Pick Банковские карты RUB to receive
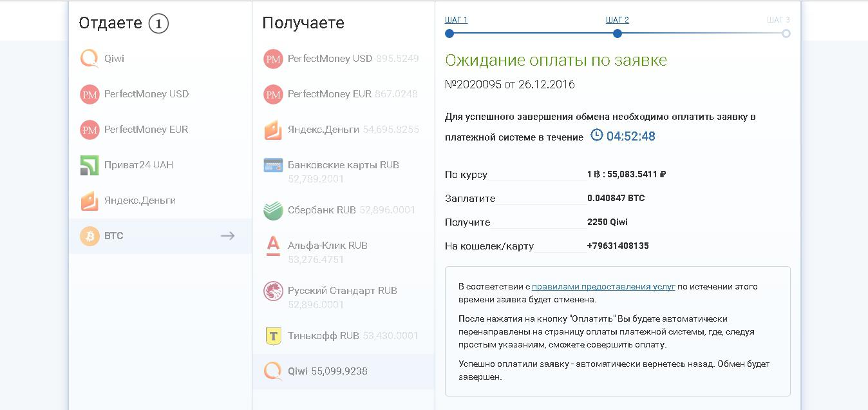Image resolution: width=868 pixels, height=410 pixels. 343,170
